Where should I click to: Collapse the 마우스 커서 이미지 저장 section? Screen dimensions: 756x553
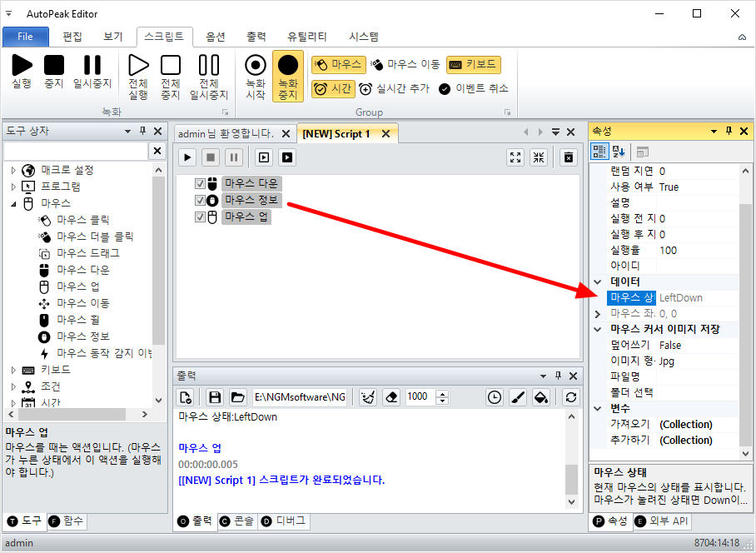(x=598, y=329)
